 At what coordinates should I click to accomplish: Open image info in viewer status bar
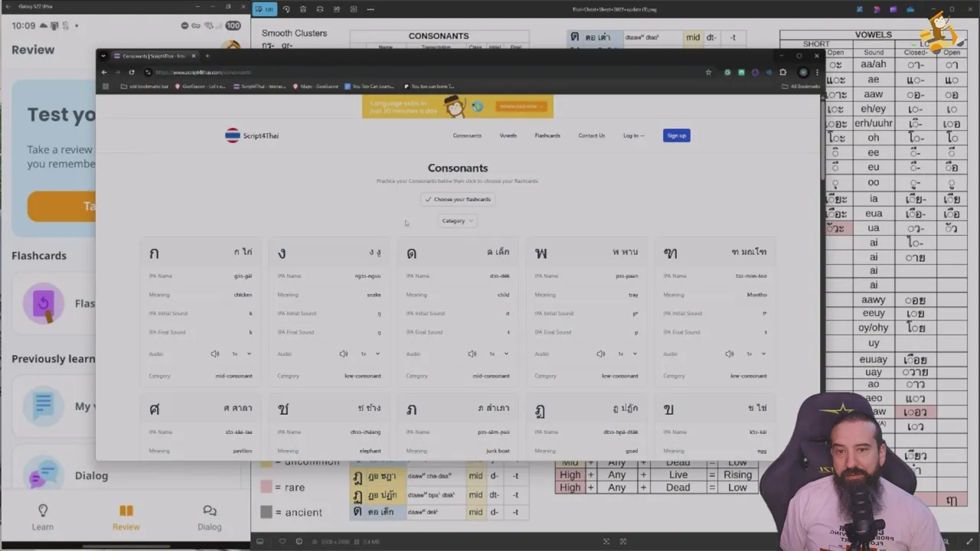point(299,542)
